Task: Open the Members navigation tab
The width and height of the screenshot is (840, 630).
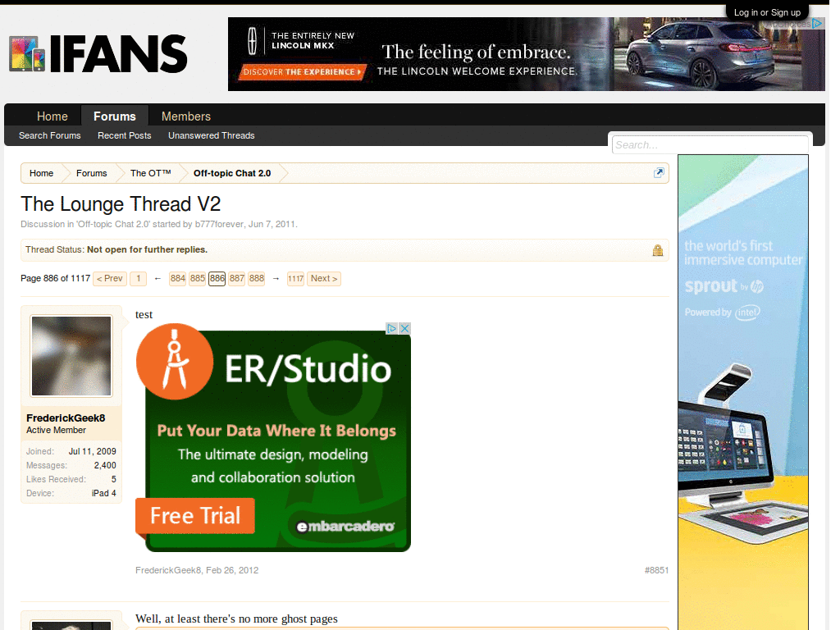Action: click(x=186, y=116)
